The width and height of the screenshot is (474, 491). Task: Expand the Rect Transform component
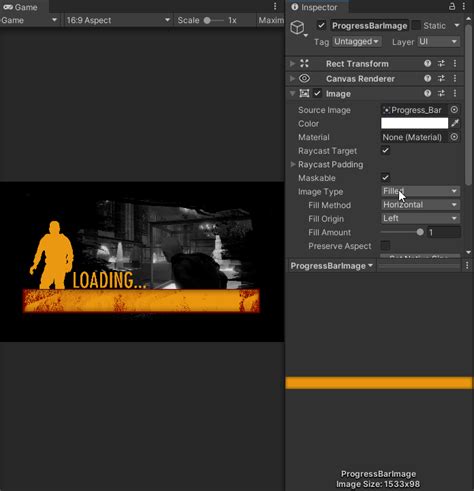tap(292, 63)
